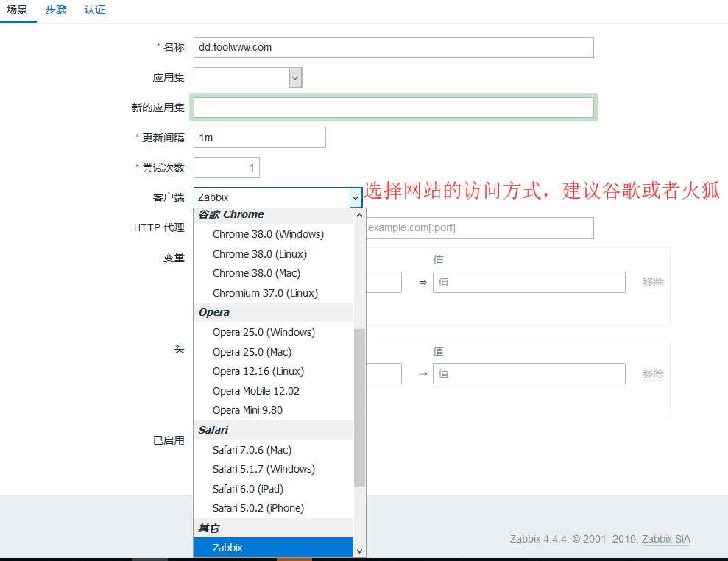Click the 尝试次数 field showing 1
The height and width of the screenshot is (561, 728).
tap(226, 168)
